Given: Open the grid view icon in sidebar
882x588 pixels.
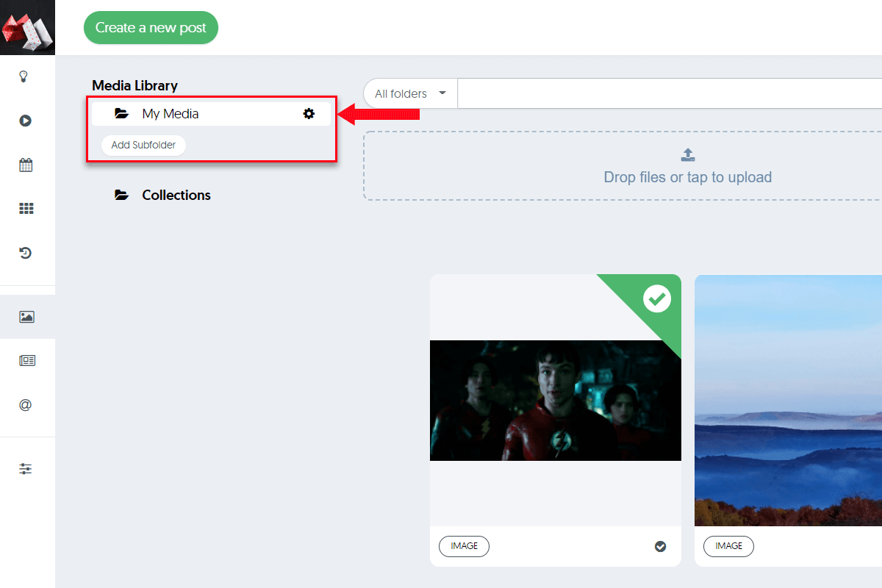Looking at the screenshot, I should [x=26, y=209].
